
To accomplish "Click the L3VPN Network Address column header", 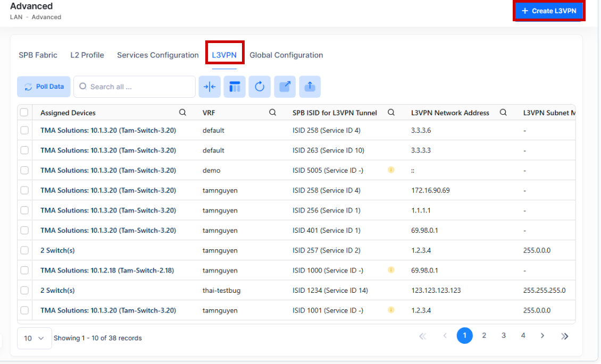I will pyautogui.click(x=450, y=113).
